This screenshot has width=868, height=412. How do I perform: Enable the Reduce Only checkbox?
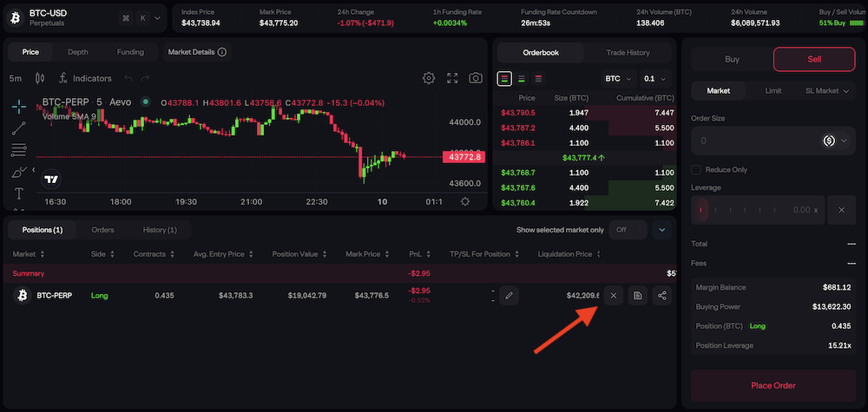tap(696, 170)
